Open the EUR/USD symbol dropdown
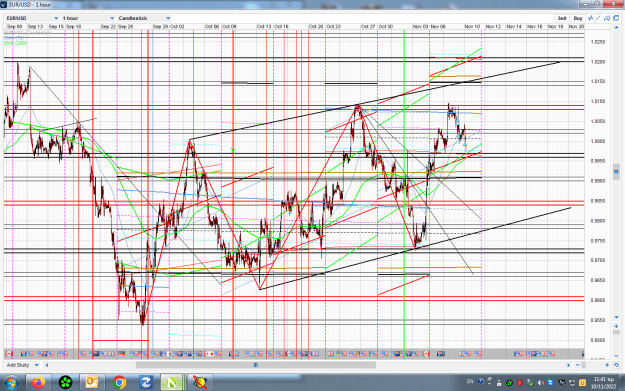The width and height of the screenshot is (625, 391). (x=33, y=18)
